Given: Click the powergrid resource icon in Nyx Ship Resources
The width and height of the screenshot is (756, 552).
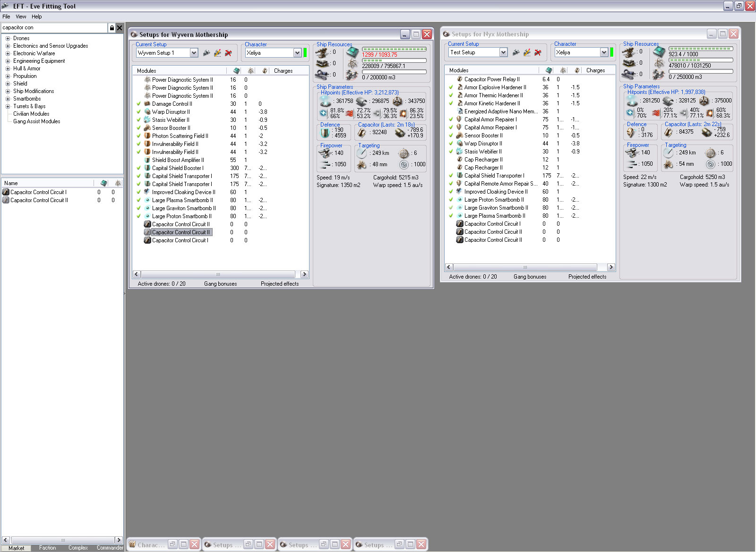Looking at the screenshot, I should tap(659, 63).
